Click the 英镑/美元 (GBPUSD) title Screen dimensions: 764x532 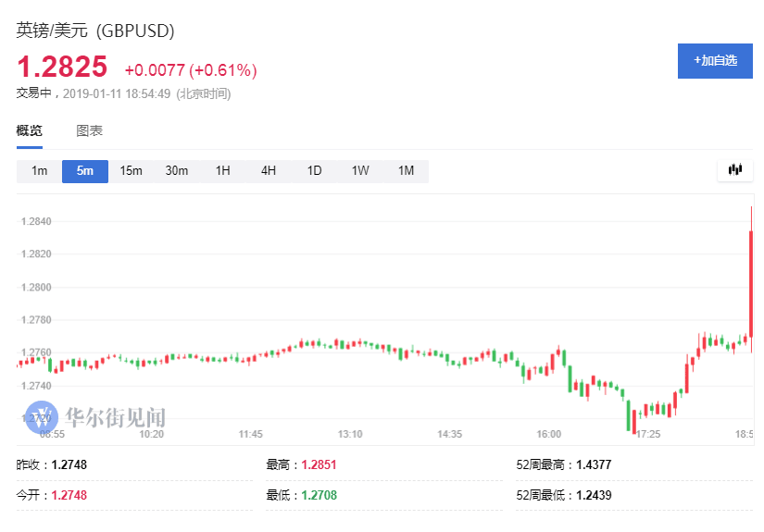point(95,31)
